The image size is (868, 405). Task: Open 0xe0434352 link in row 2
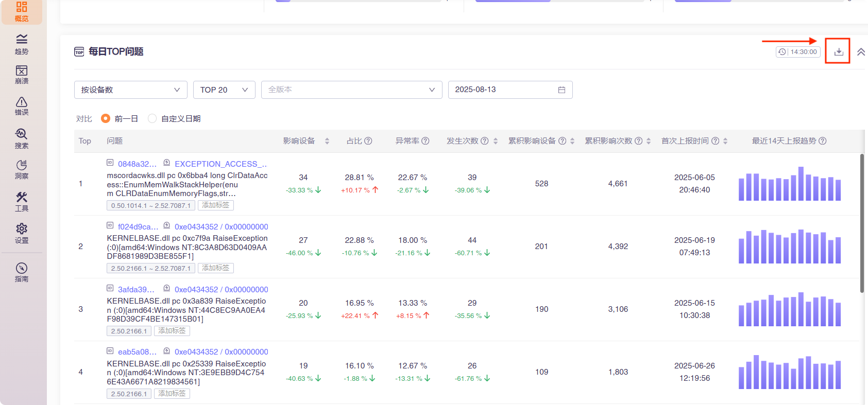click(x=222, y=227)
